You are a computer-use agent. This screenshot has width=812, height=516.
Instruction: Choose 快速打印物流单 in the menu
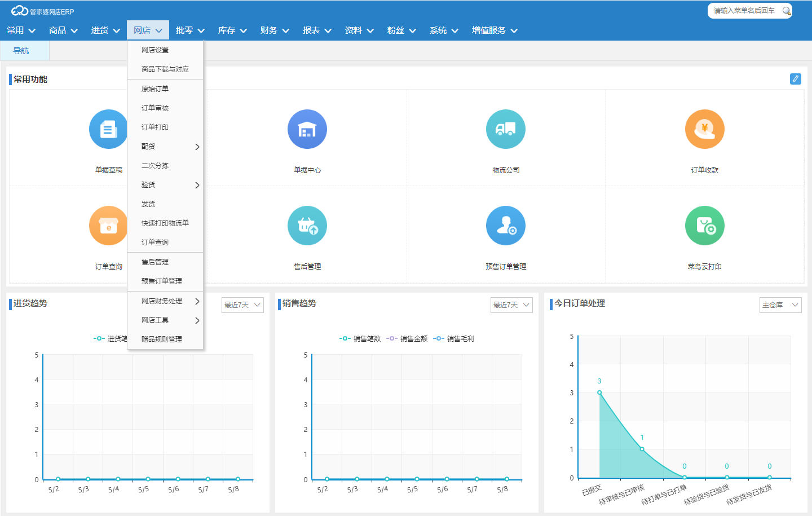tap(165, 223)
